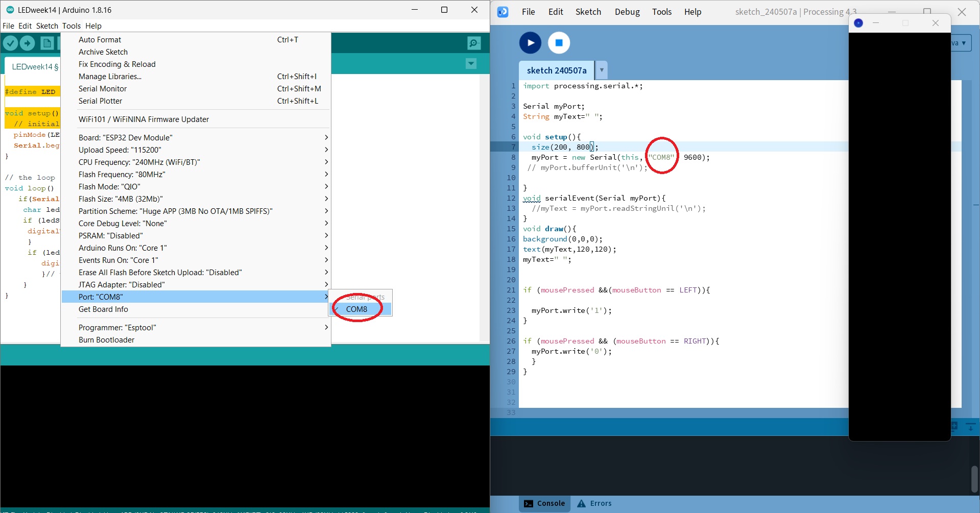
Task: Click the "COM8" string in Processing code
Action: tap(661, 157)
